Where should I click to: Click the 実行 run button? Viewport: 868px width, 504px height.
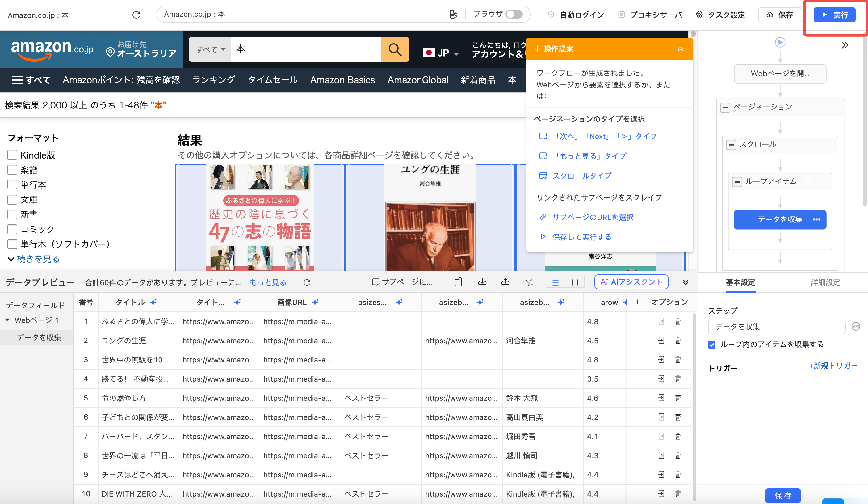[x=834, y=15]
